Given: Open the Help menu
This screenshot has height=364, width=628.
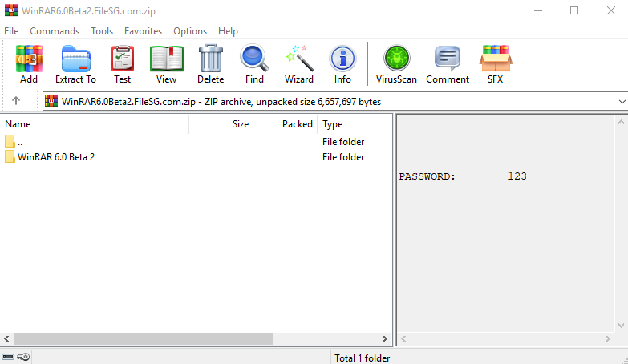Looking at the screenshot, I should 228,31.
